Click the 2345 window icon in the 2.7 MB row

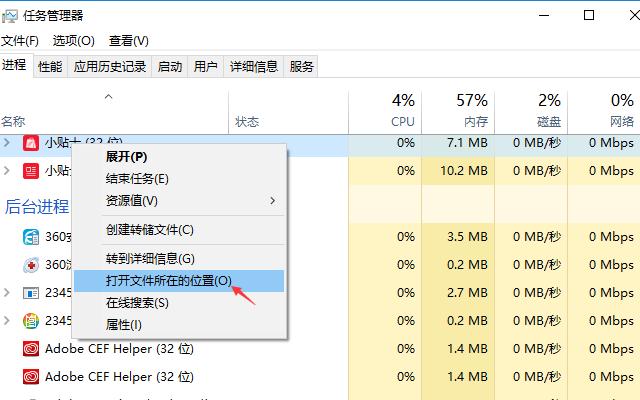point(31,293)
